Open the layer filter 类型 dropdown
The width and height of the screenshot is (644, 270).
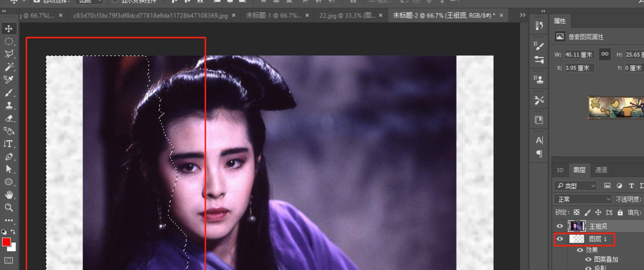575,185
